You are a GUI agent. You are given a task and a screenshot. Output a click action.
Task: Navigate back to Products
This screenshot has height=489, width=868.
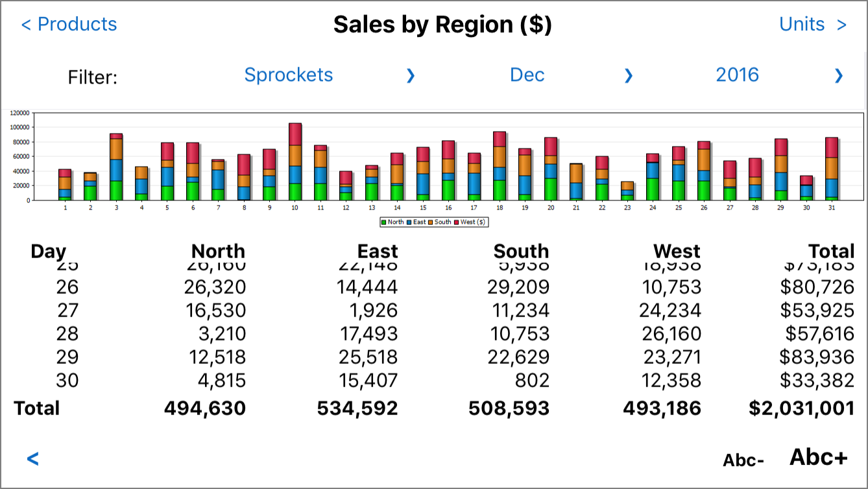click(68, 24)
